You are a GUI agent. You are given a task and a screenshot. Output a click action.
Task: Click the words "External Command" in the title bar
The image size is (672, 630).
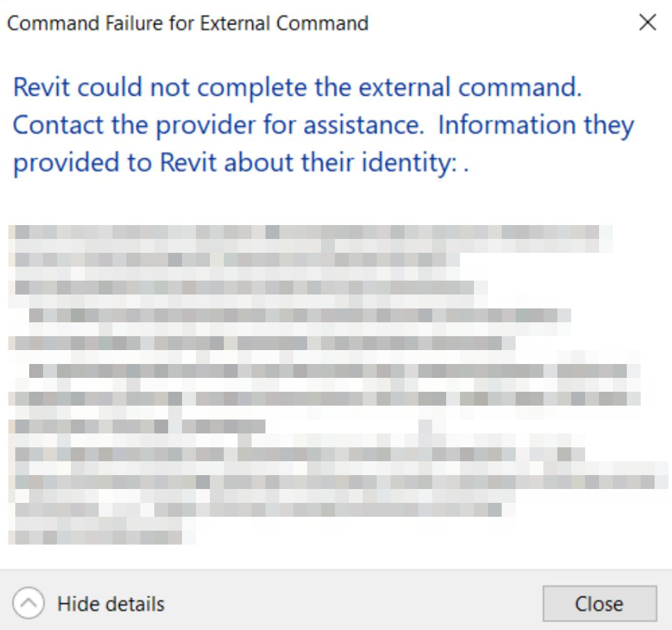click(284, 23)
